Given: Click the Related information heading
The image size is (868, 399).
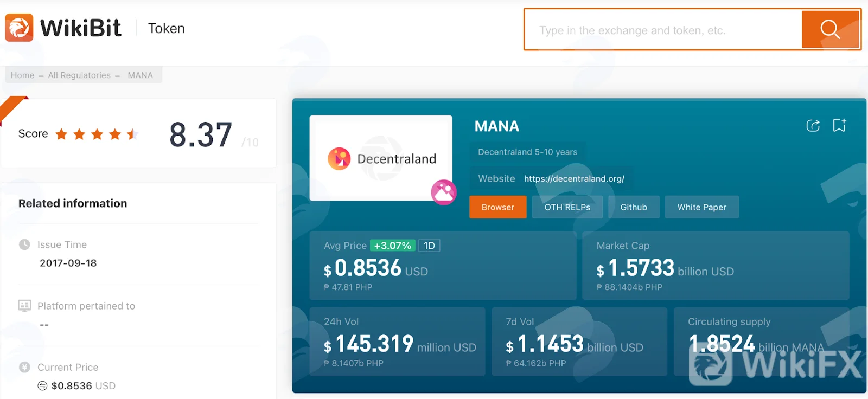Looking at the screenshot, I should pyautogui.click(x=73, y=203).
